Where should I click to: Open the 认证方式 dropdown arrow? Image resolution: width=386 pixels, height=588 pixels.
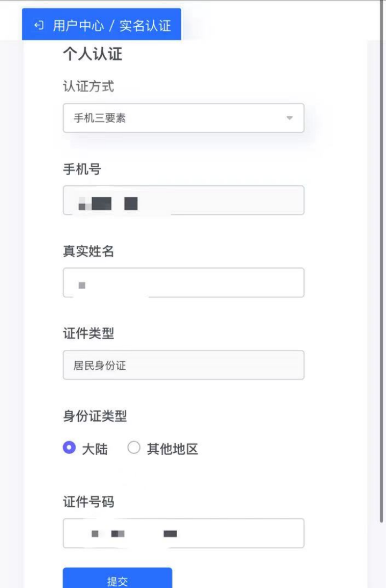pos(289,118)
